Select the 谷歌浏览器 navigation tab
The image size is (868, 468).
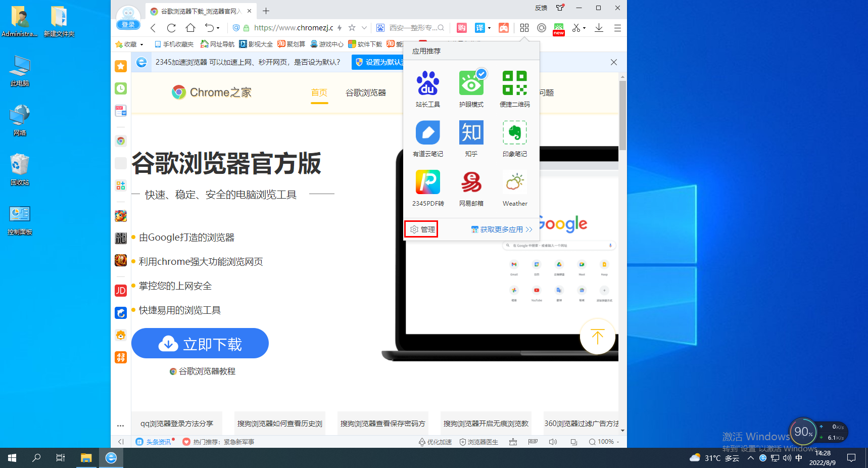(366, 92)
